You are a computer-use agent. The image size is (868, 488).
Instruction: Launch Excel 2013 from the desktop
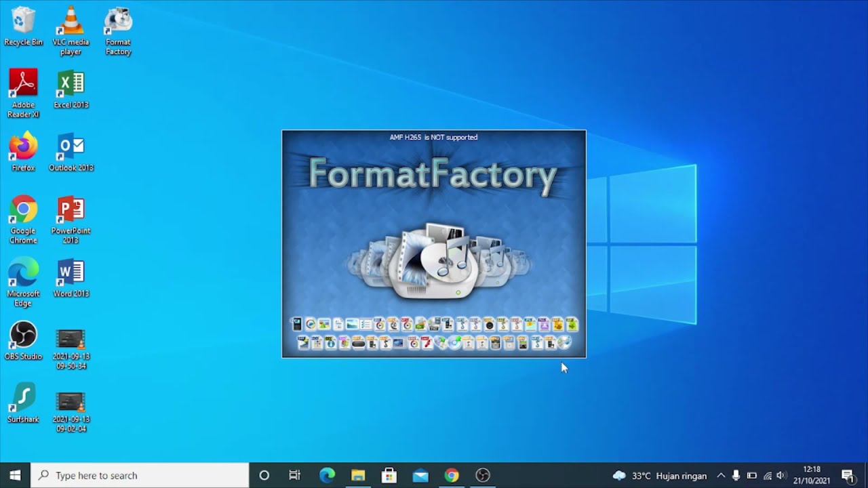(x=71, y=89)
